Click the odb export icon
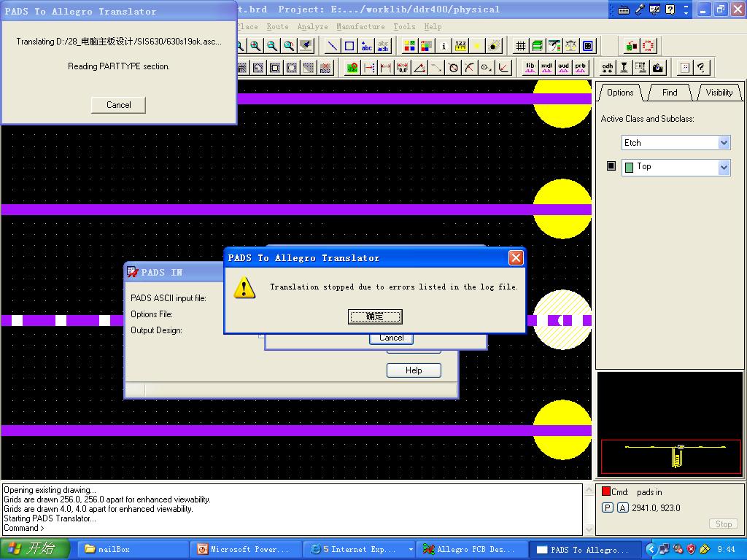This screenshot has height=560, width=747. pos(608,68)
